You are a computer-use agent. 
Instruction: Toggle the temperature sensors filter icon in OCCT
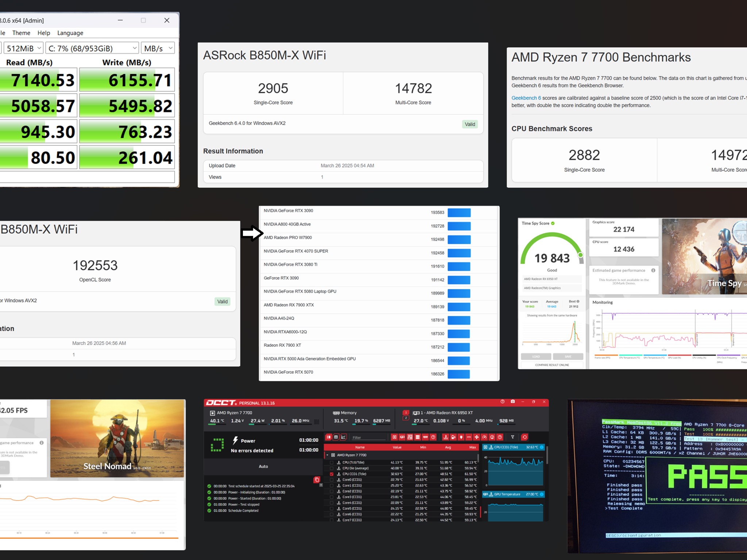tap(445, 437)
